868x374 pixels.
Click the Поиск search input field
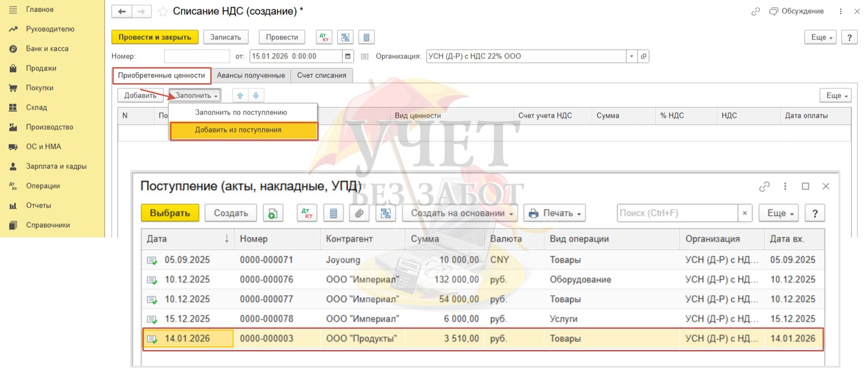(x=677, y=213)
